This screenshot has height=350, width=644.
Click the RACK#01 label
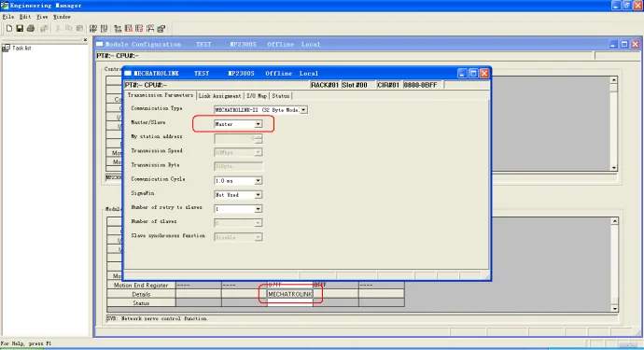(325, 85)
